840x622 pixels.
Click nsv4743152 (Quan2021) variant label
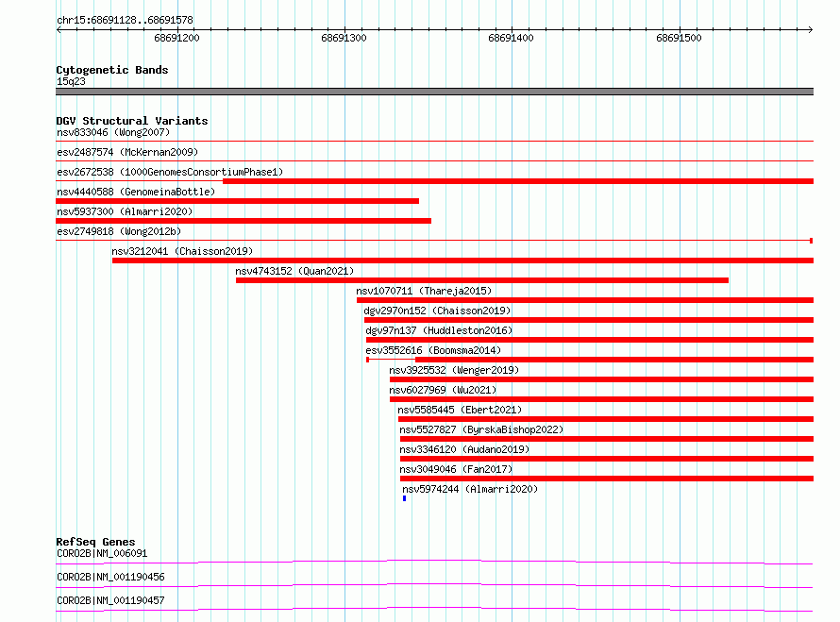pos(294,271)
